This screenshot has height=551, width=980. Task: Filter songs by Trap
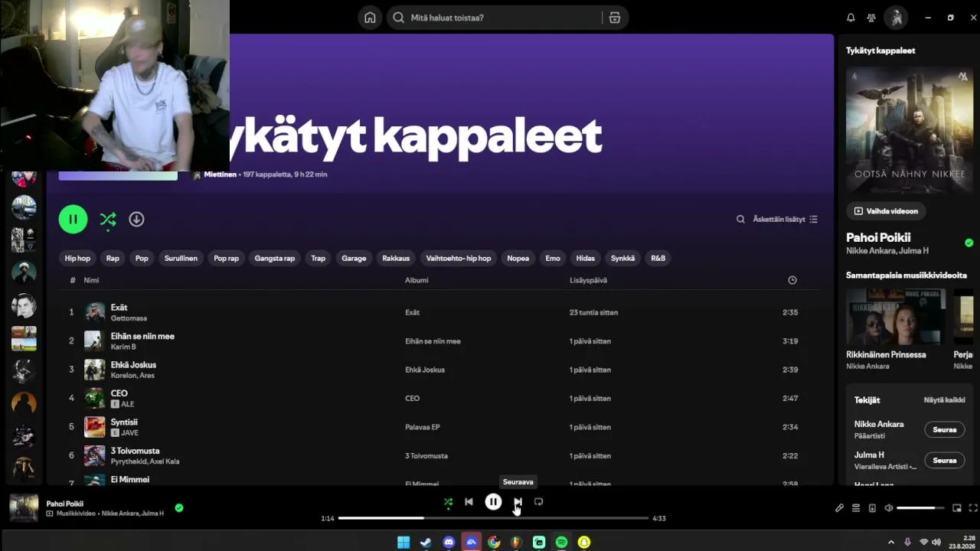[x=318, y=259]
